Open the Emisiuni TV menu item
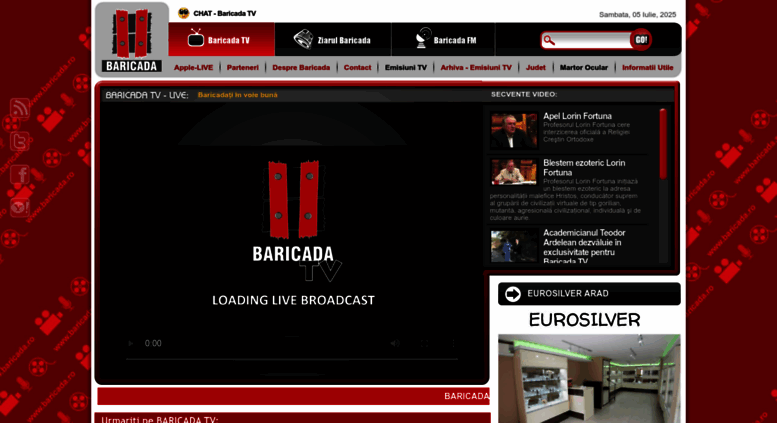Viewport: 777px width, 423px height. 405,67
